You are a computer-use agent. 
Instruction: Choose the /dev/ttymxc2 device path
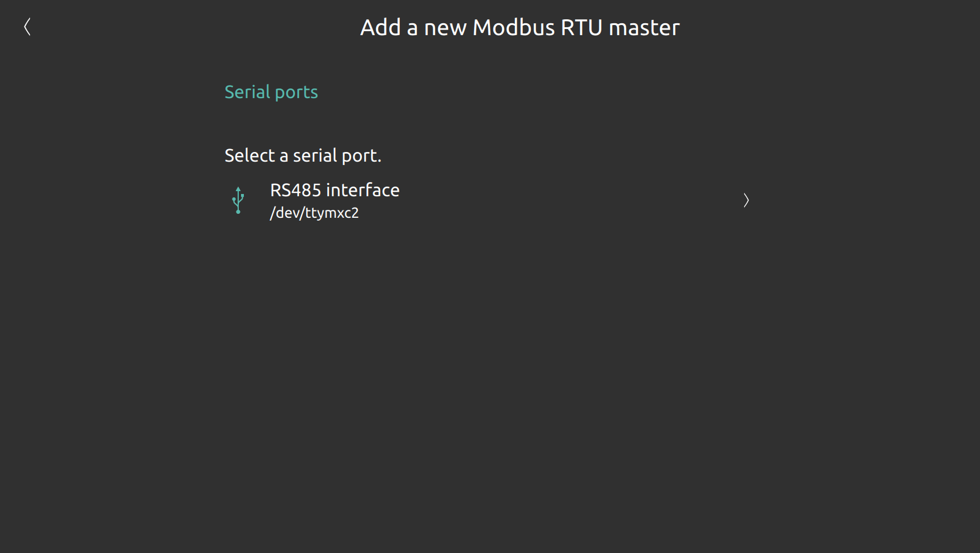(x=314, y=213)
